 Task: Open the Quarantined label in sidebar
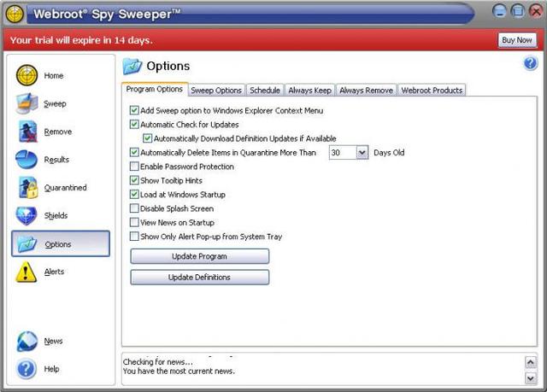tap(66, 188)
